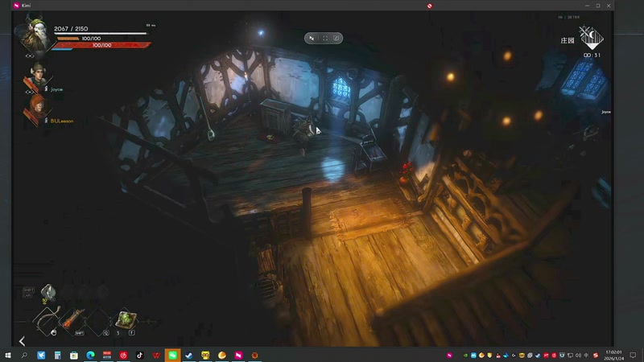Open Windows taskbar search
644x362 pixels.
(x=24, y=355)
